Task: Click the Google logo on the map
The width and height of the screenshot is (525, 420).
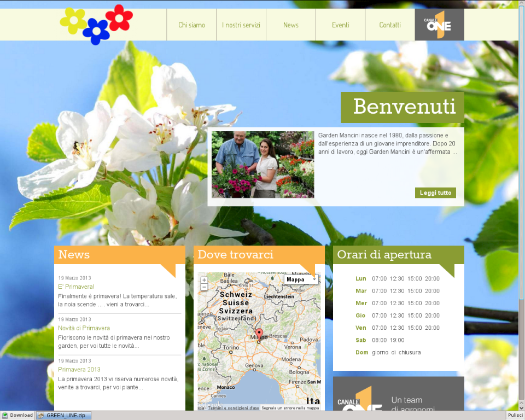Action: (x=211, y=404)
